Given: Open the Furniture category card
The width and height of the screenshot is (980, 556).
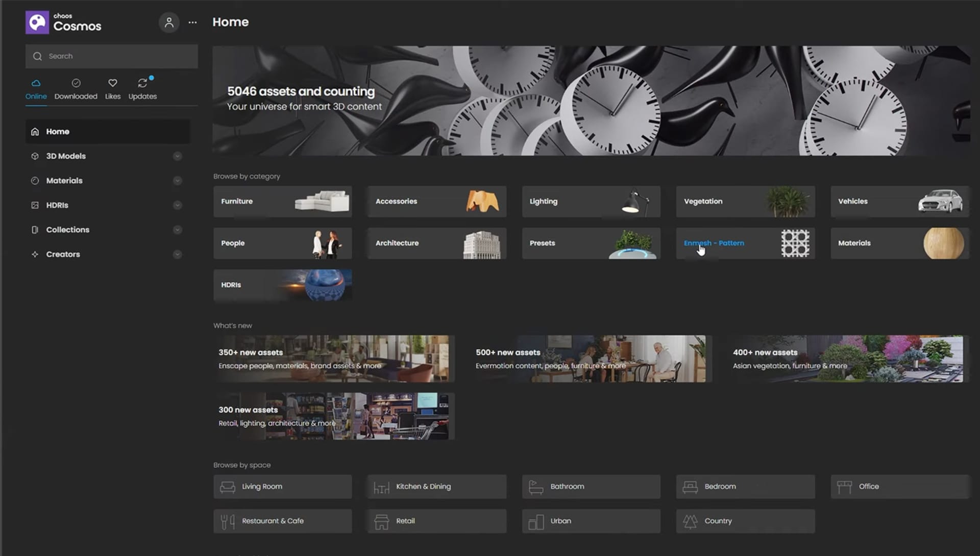Looking at the screenshot, I should tap(282, 202).
